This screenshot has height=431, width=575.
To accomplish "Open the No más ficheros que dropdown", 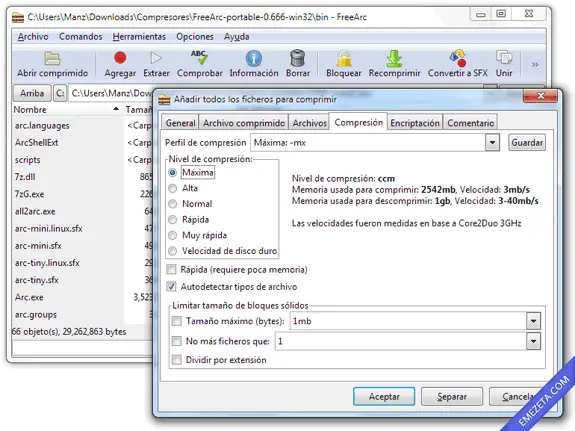I will tap(533, 341).
